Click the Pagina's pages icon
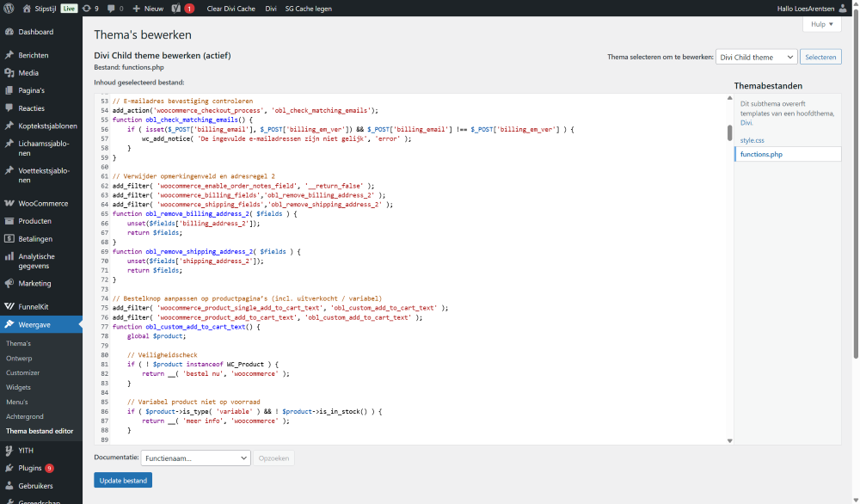The image size is (860, 504). coord(9,90)
